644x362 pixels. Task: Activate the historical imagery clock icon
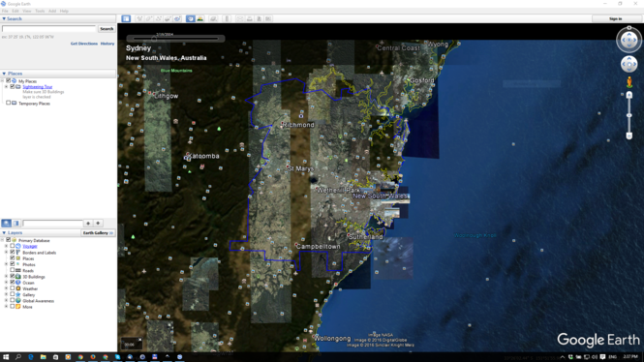190,19
